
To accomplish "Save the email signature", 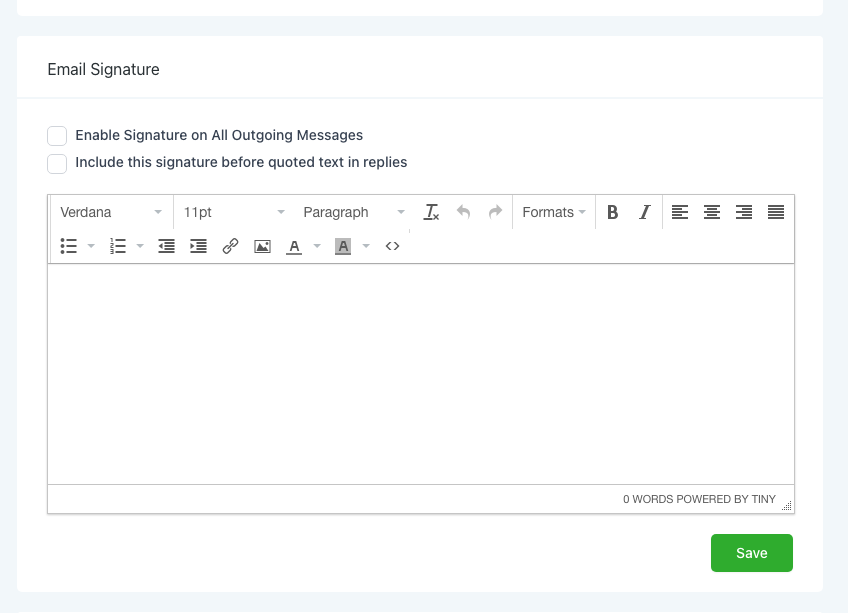I will coord(752,553).
